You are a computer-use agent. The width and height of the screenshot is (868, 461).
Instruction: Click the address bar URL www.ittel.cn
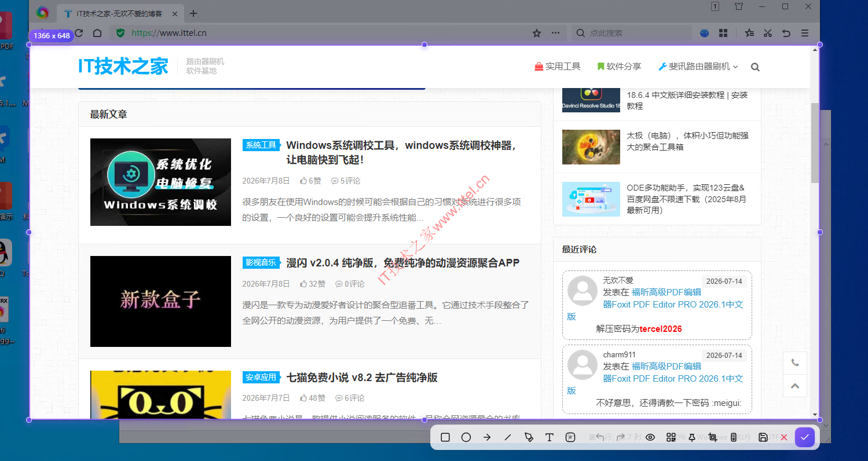tap(169, 33)
